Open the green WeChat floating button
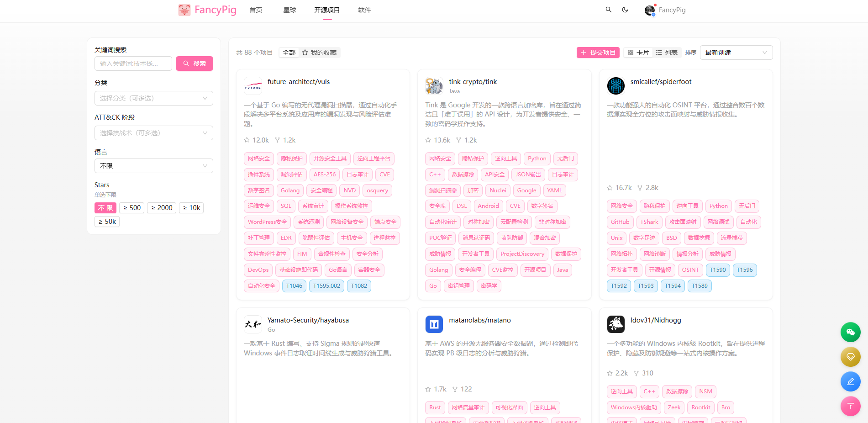Image resolution: width=868 pixels, height=423 pixels. pos(851,332)
